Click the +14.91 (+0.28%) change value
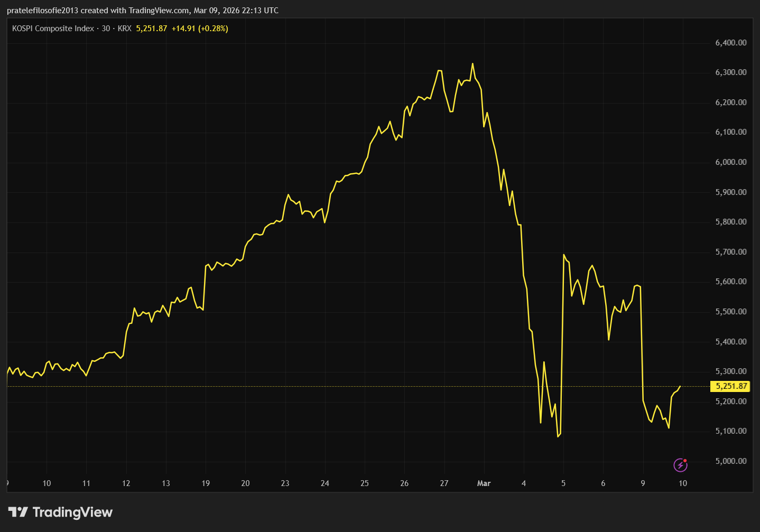760x532 pixels. [200, 29]
